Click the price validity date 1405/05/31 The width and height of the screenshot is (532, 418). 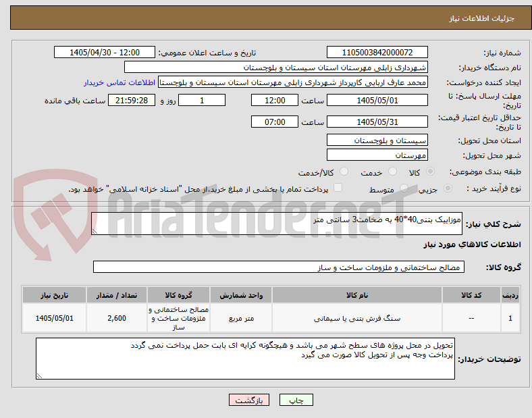point(377,122)
